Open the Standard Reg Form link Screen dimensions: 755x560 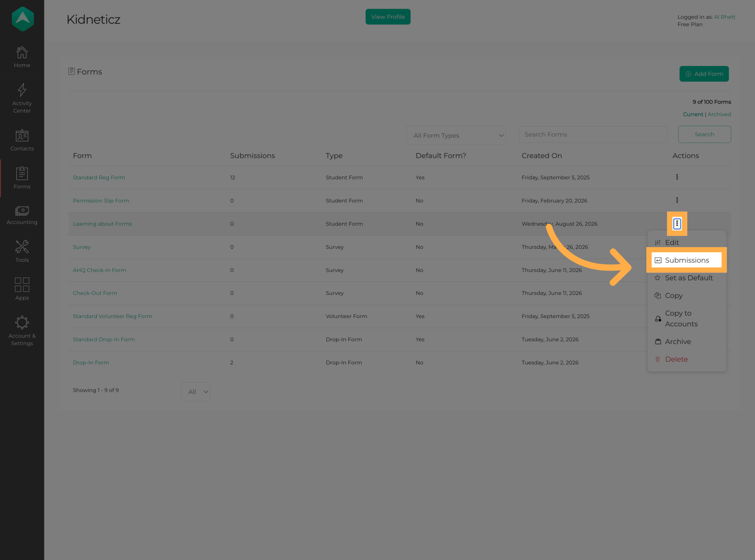99,178
